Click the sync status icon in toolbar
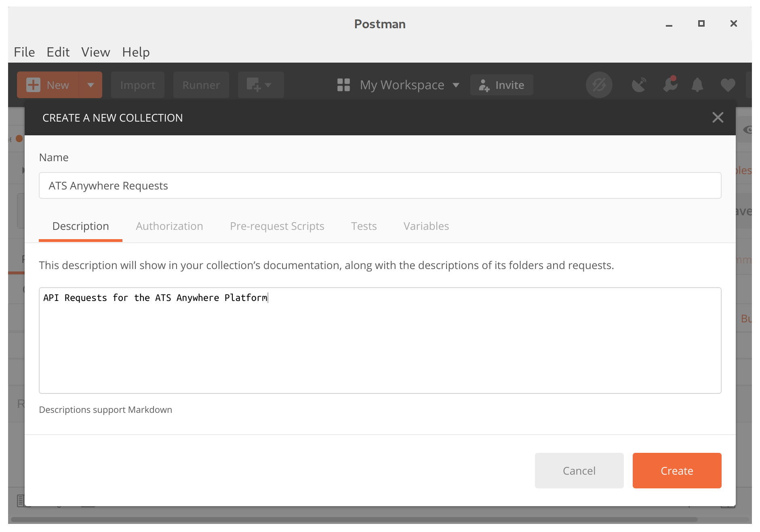The height and width of the screenshot is (532, 760). pyautogui.click(x=599, y=85)
